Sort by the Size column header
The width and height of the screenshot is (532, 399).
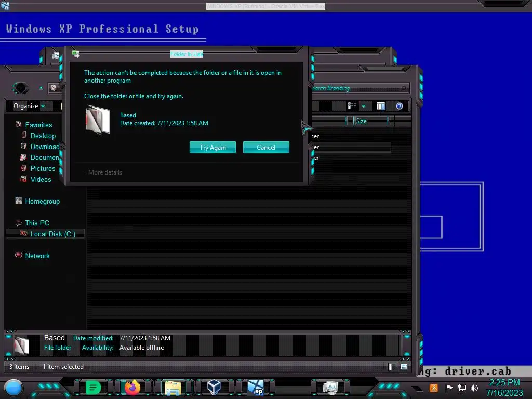pos(370,121)
